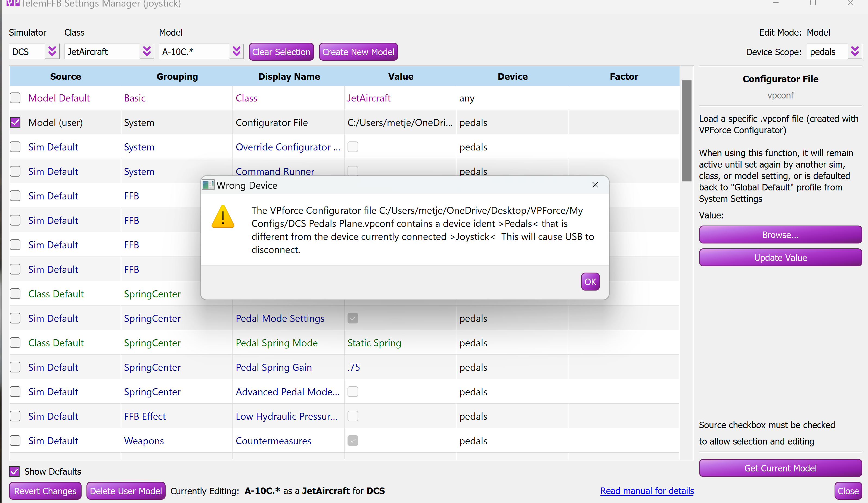Click the OK button in dialog
Image resolution: width=868 pixels, height=503 pixels.
click(590, 282)
